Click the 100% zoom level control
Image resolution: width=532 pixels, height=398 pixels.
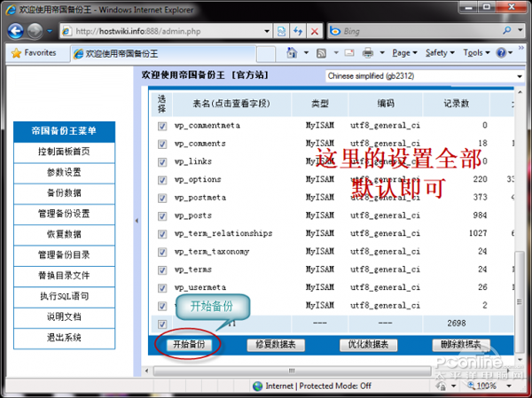click(x=488, y=386)
